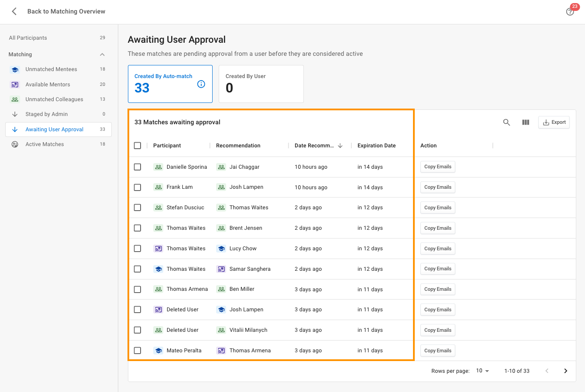Click the colleague icon beside Brent Jensen
Image resolution: width=585 pixels, height=392 pixels.
point(221,228)
